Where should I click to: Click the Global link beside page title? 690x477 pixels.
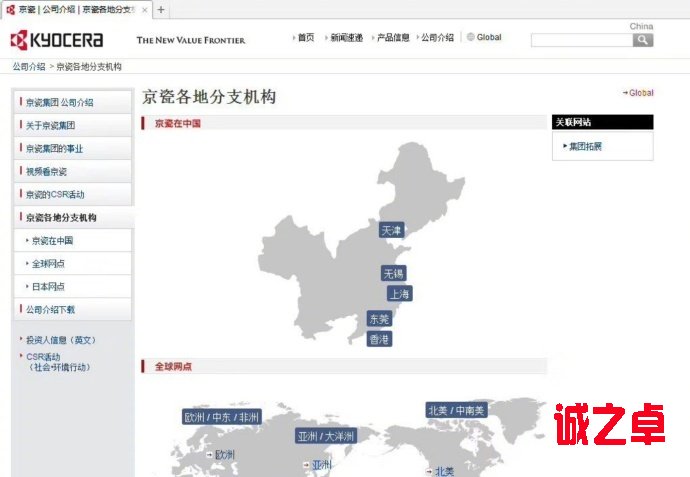click(x=641, y=93)
